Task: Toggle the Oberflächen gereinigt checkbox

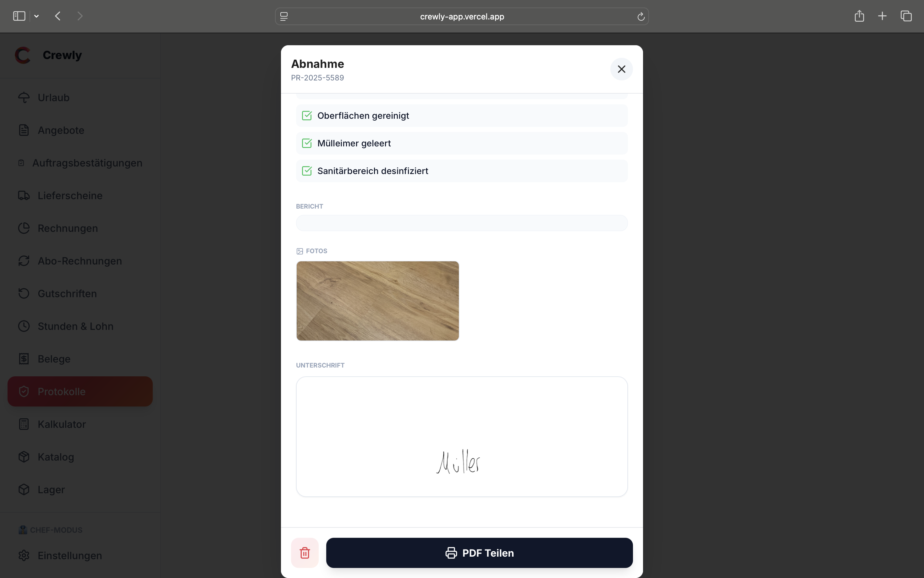Action: point(307,116)
